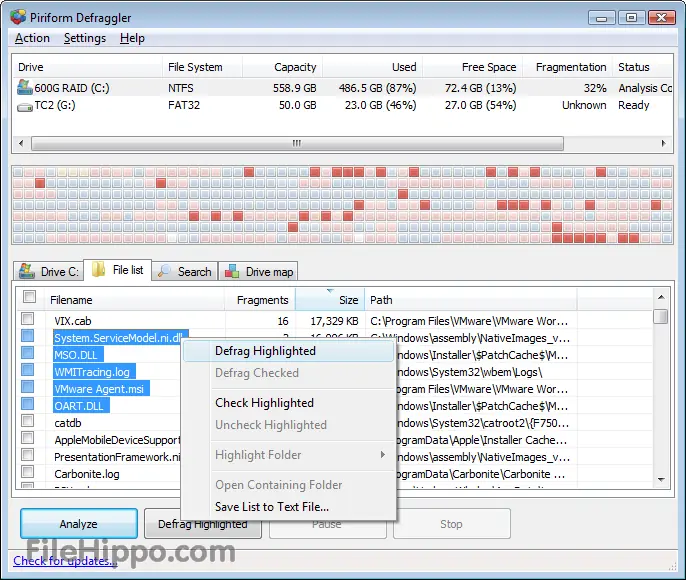The height and width of the screenshot is (580, 686).
Task: Check the VMware Agent.msi checkbox
Action: click(x=28, y=387)
